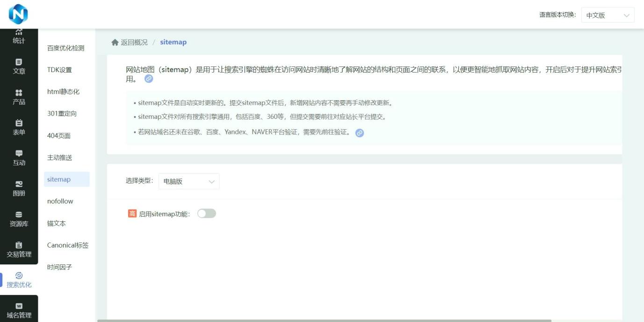This screenshot has width=644, height=322.
Task: Click the horizontal scrollbar at bottom
Action: point(324,321)
